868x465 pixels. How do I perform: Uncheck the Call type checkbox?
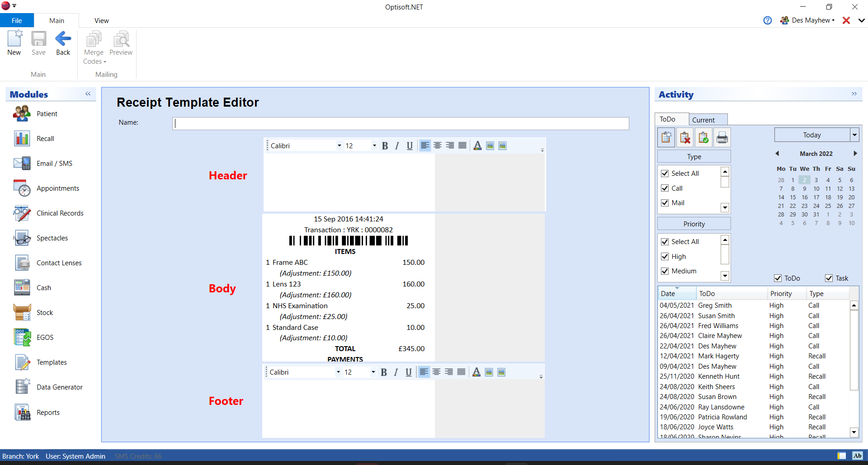click(665, 188)
